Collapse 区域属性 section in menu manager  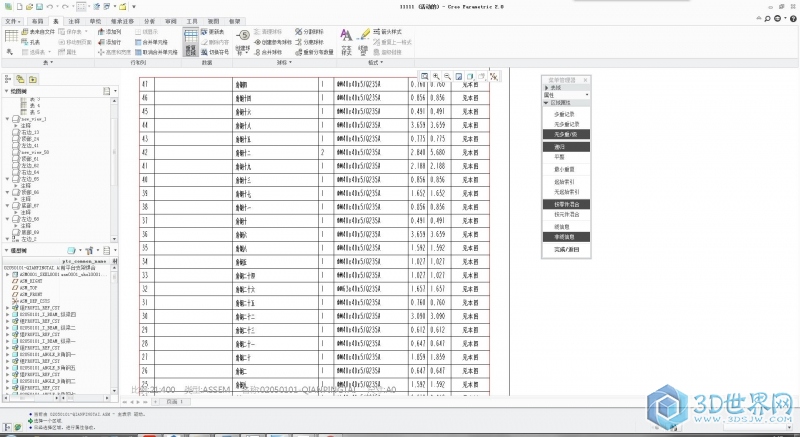546,102
